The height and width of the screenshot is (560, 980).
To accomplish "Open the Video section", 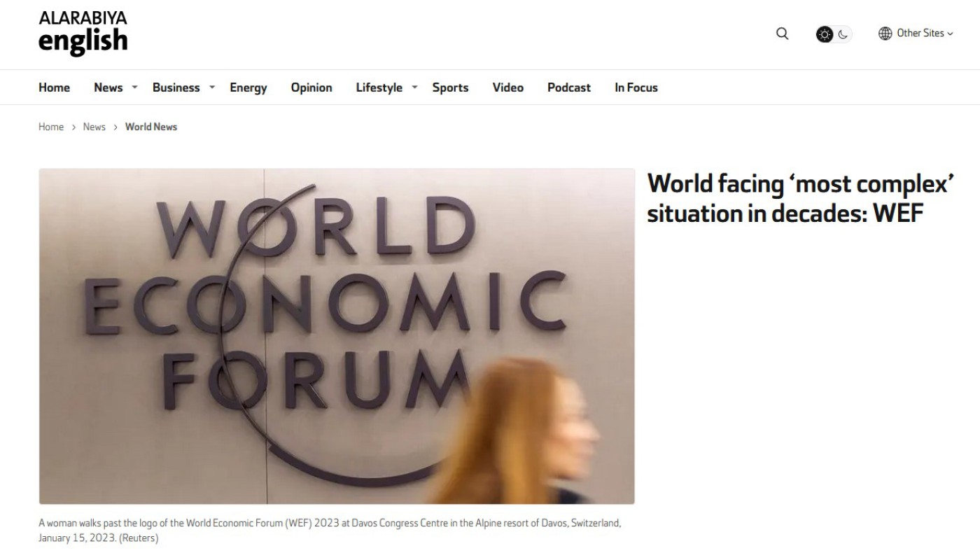I will (508, 87).
